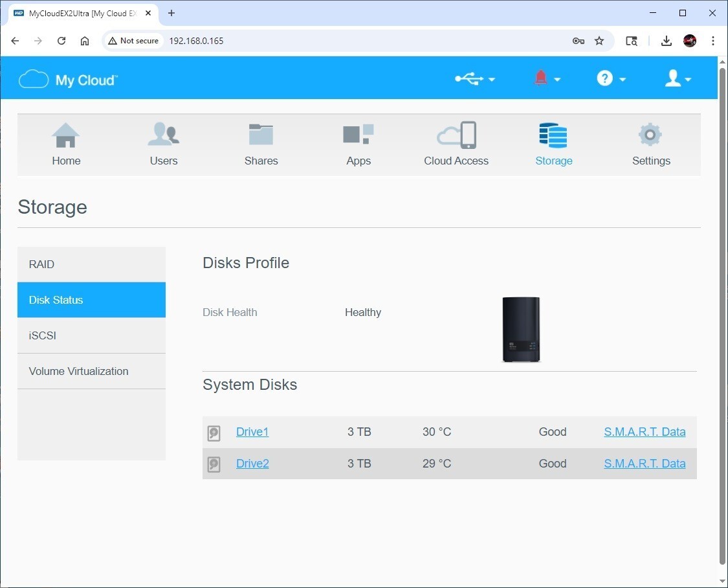Click the Drive1 disk icon
The height and width of the screenshot is (588, 728).
pyautogui.click(x=214, y=433)
